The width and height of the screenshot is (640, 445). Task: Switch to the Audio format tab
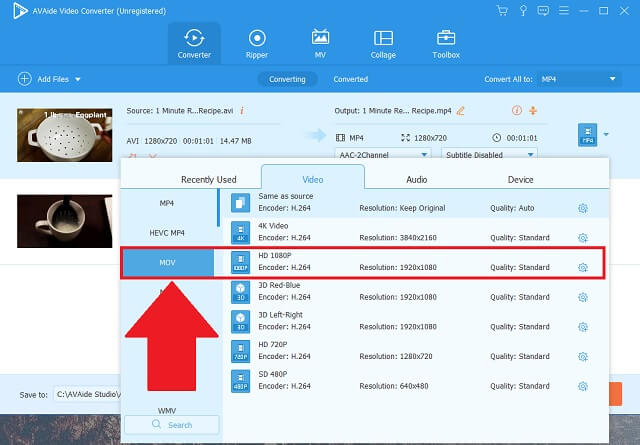416,180
